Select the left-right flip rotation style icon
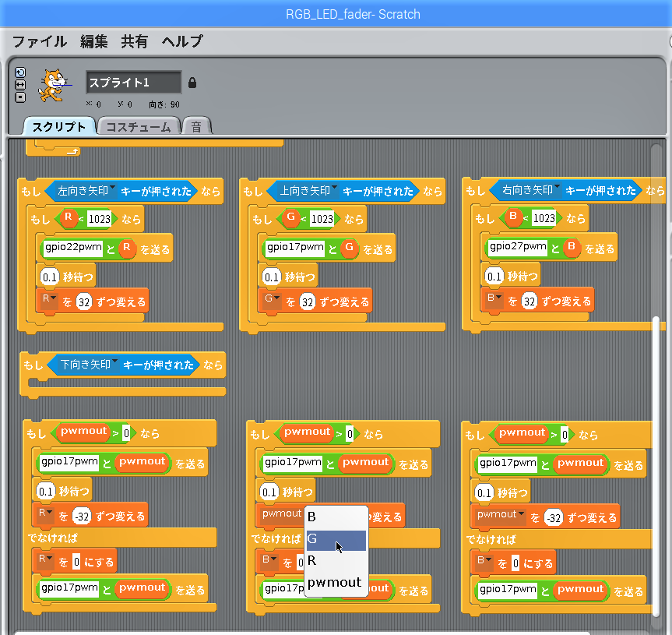Viewport: 672px width, 635px height. [x=20, y=85]
